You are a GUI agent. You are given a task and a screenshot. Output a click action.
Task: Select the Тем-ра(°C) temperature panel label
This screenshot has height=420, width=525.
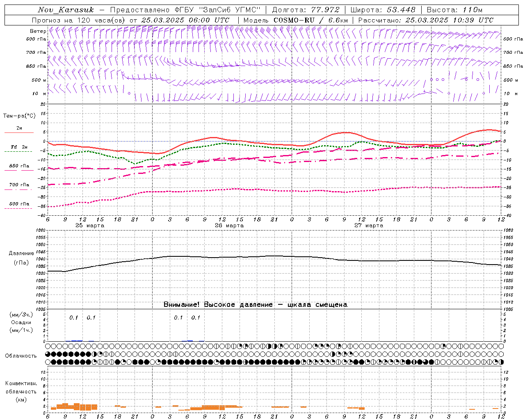(19, 116)
